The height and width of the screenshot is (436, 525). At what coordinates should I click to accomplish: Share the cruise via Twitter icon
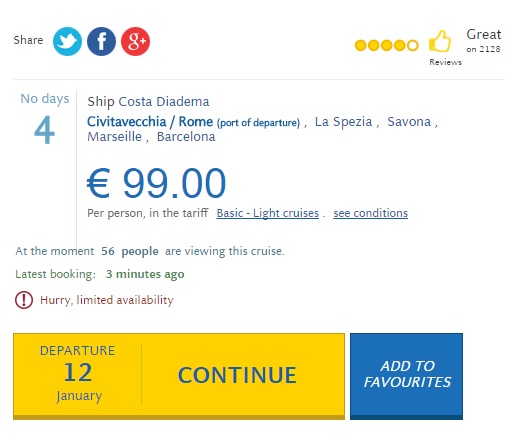click(x=67, y=41)
